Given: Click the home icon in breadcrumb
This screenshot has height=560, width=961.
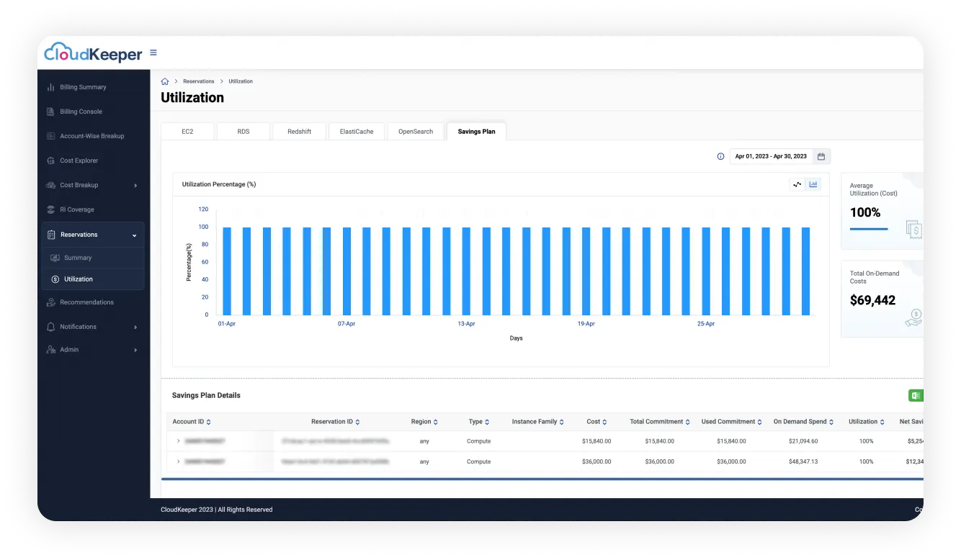Looking at the screenshot, I should pyautogui.click(x=165, y=81).
